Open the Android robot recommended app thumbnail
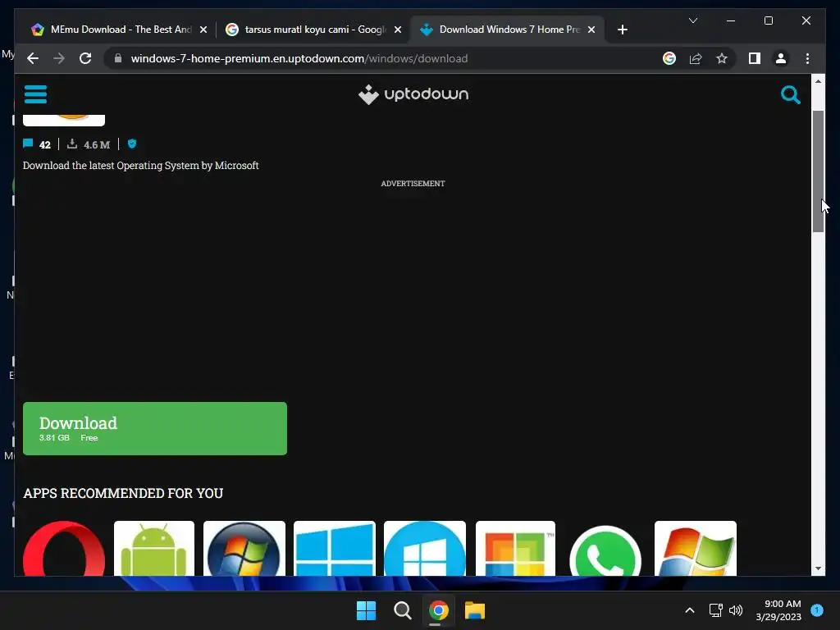Viewport: 840px width, 630px height. [x=154, y=549]
